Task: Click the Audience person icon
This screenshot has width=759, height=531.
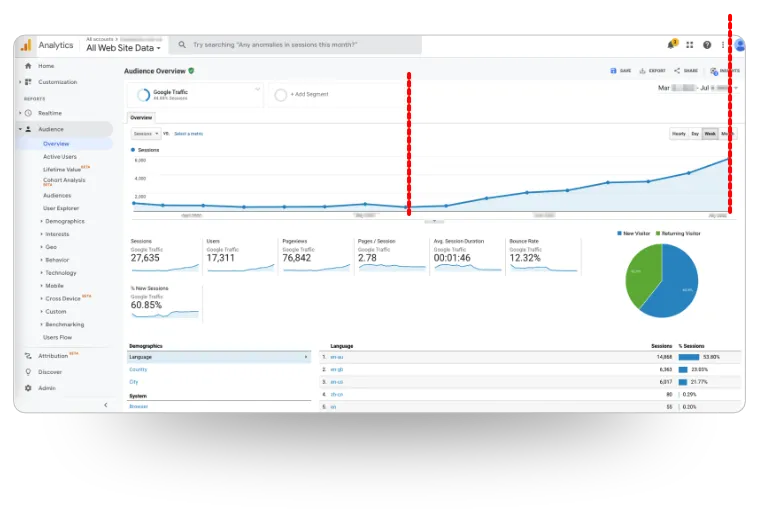Action: pyautogui.click(x=28, y=129)
